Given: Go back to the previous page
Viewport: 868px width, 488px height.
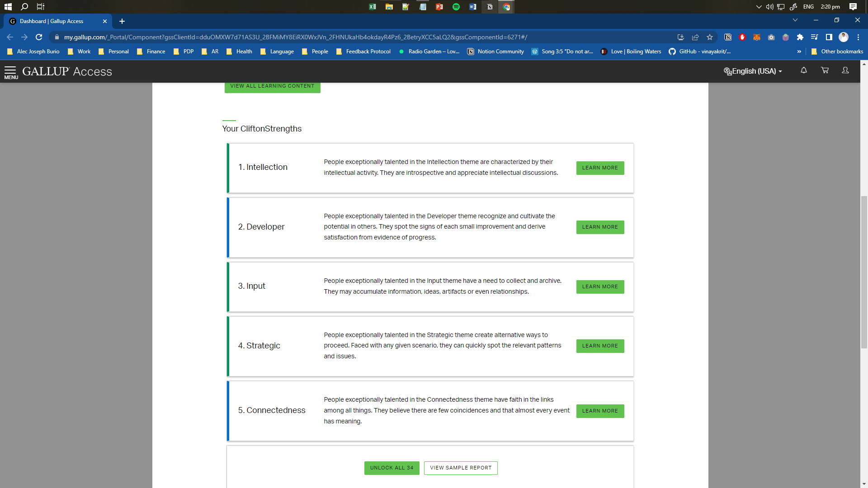Looking at the screenshot, I should [x=10, y=37].
